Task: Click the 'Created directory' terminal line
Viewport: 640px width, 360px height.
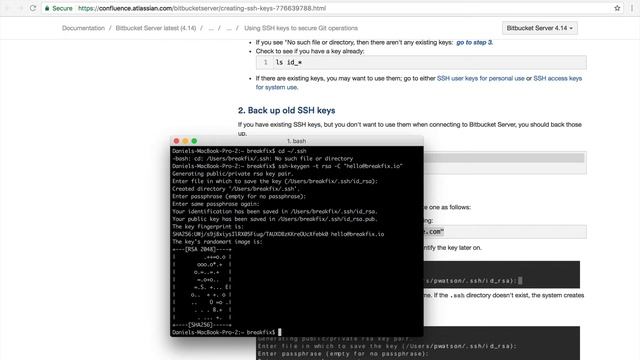Action: point(236,189)
